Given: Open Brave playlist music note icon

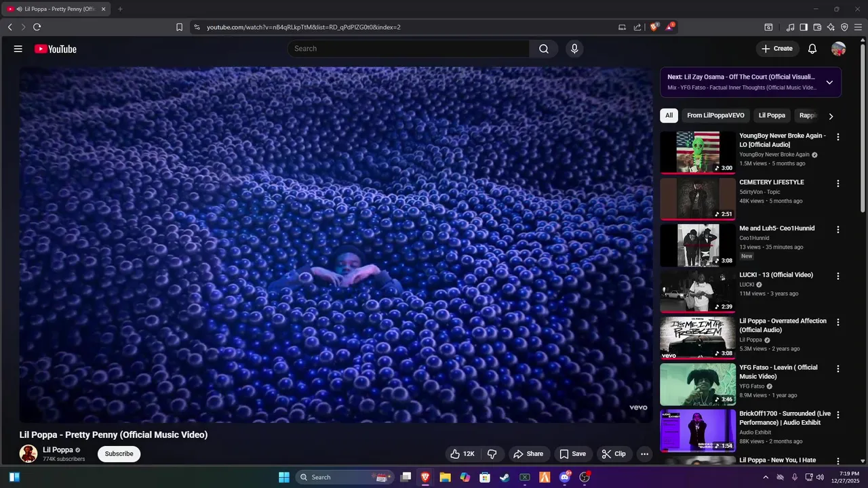Looking at the screenshot, I should (x=790, y=27).
